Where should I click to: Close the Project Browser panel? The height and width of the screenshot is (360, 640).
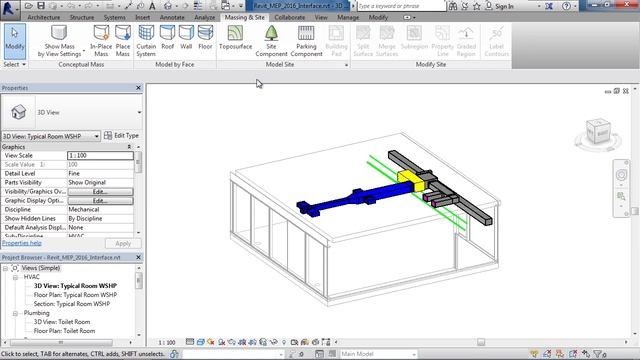(x=138, y=258)
